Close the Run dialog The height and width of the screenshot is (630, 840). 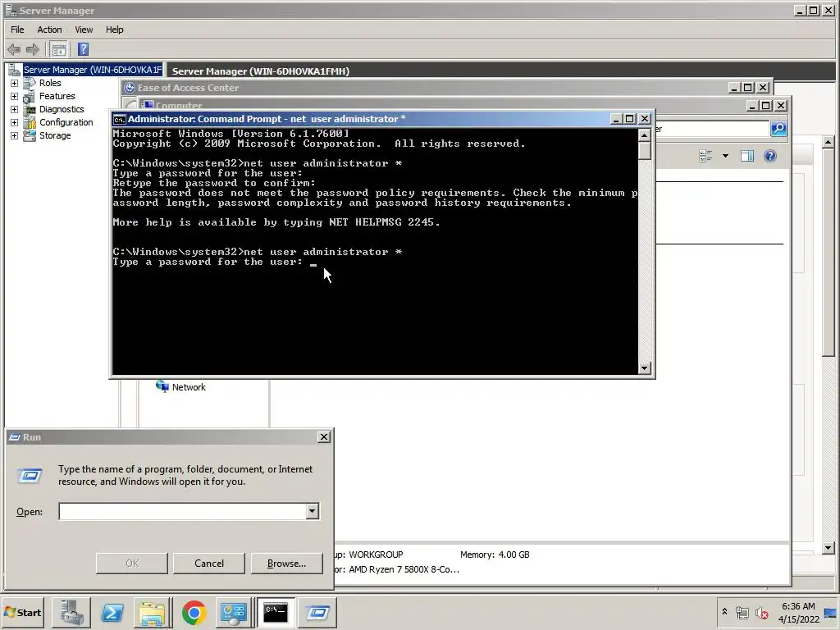pos(323,437)
